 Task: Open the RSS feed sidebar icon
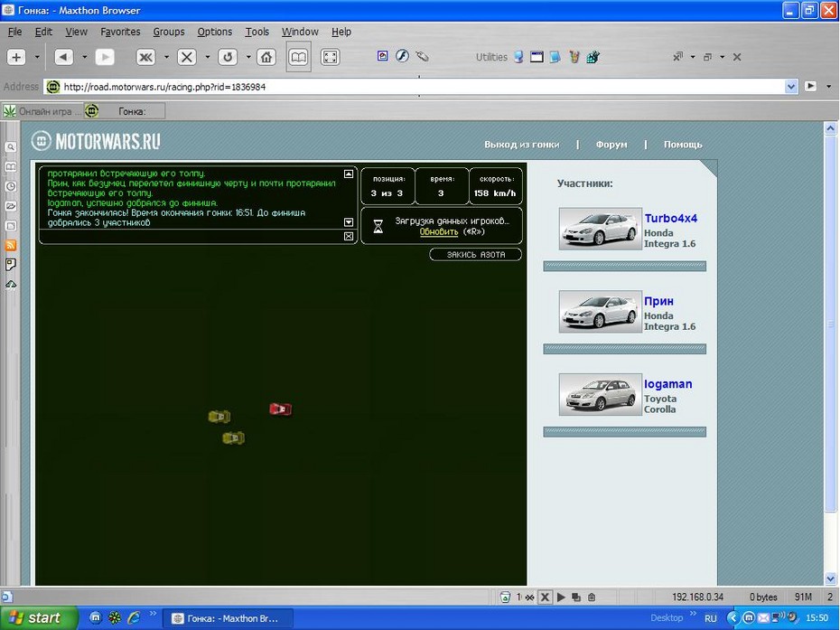pyautogui.click(x=11, y=246)
